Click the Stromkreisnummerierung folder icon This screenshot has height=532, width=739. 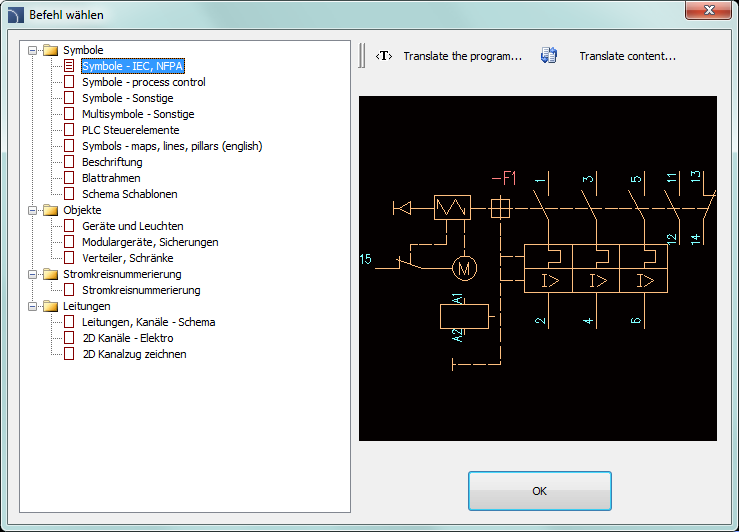50,274
